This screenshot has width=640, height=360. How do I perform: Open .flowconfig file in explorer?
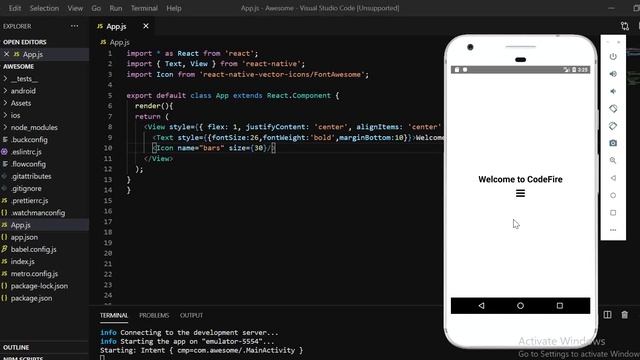pyautogui.click(x=28, y=164)
